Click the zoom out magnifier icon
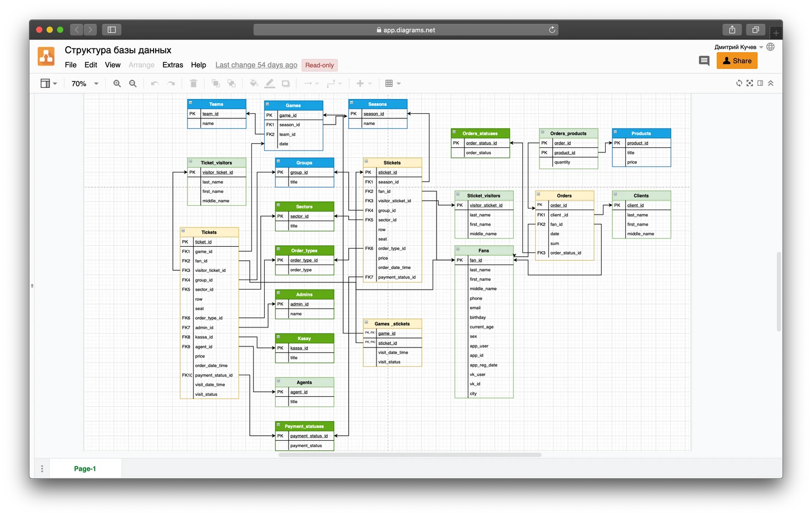This screenshot has height=517, width=812. click(x=133, y=83)
